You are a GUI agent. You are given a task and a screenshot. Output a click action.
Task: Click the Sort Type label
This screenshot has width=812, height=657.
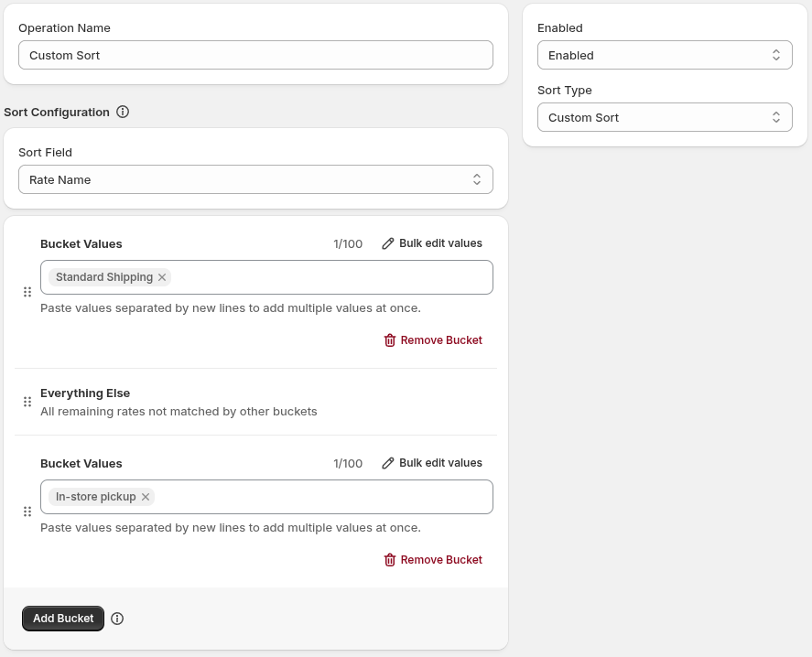click(565, 90)
